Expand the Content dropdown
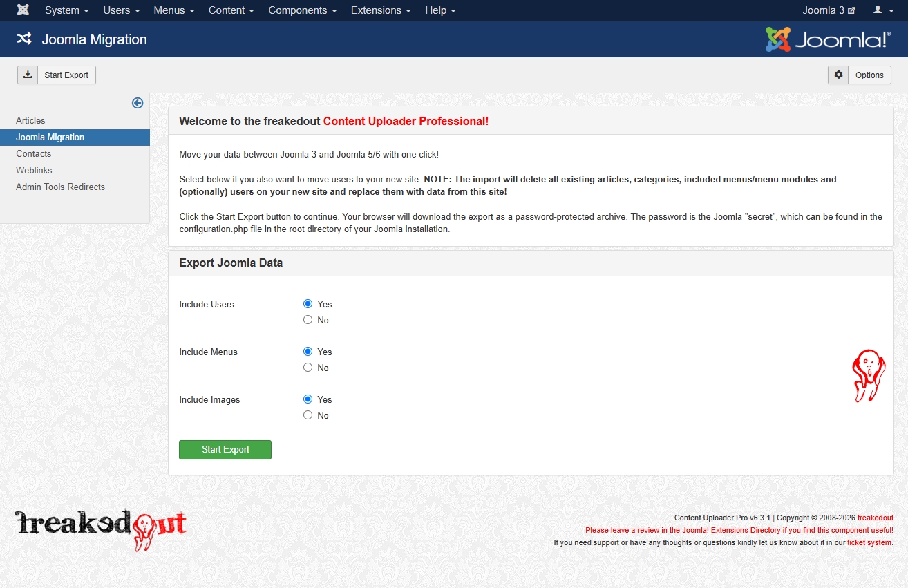This screenshot has width=908, height=588. point(231,10)
